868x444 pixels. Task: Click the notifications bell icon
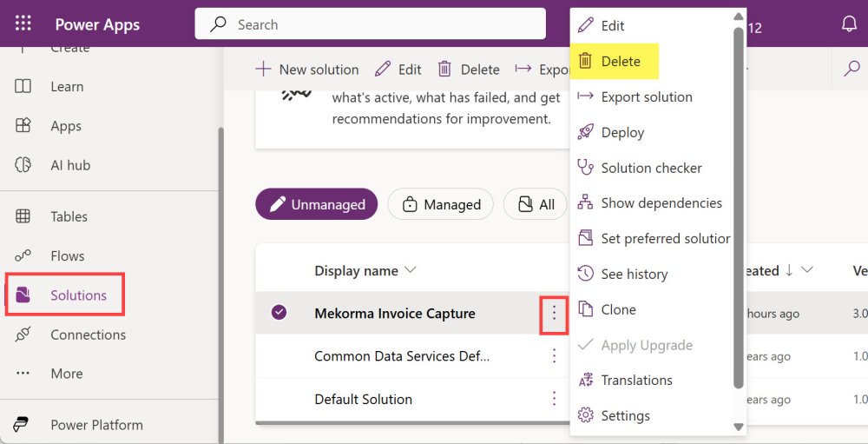click(849, 24)
